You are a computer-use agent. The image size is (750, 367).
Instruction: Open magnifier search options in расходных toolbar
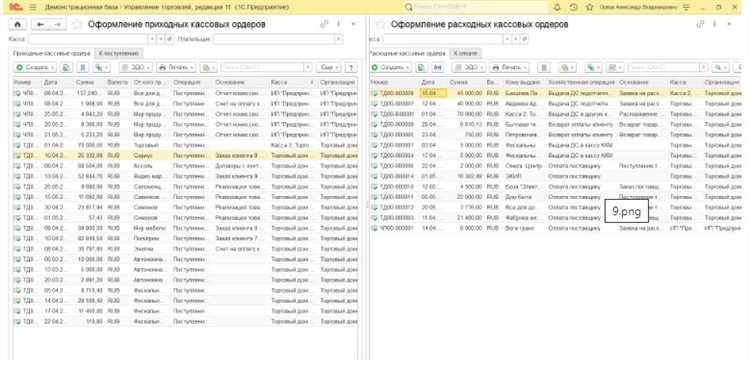pyautogui.click(x=720, y=67)
